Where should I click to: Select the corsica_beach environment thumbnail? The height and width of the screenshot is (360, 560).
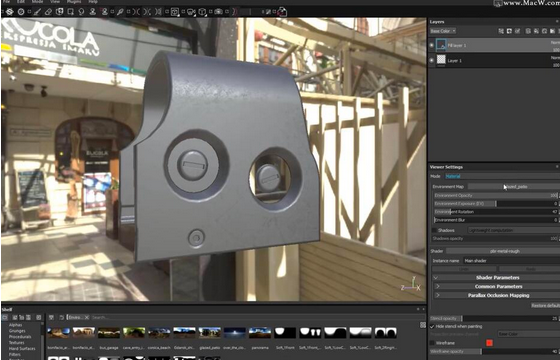[x=159, y=333]
